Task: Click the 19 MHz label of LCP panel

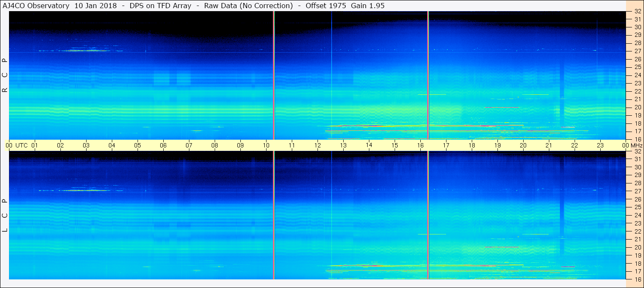Action: pos(638,255)
